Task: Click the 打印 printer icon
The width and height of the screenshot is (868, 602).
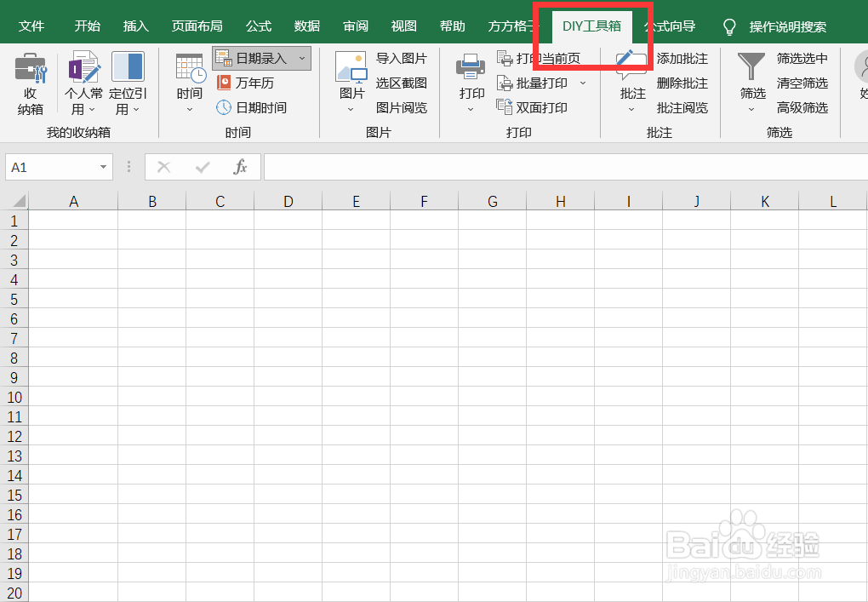Action: pyautogui.click(x=471, y=68)
